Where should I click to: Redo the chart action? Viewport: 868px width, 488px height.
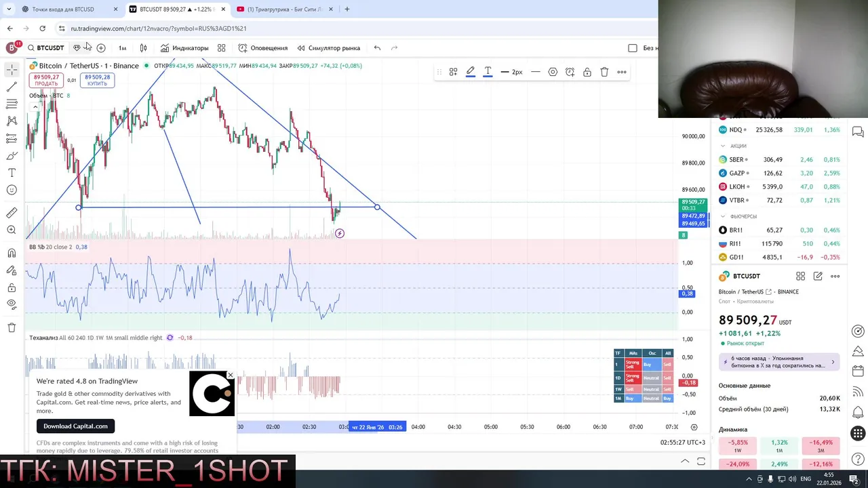pyautogui.click(x=394, y=48)
